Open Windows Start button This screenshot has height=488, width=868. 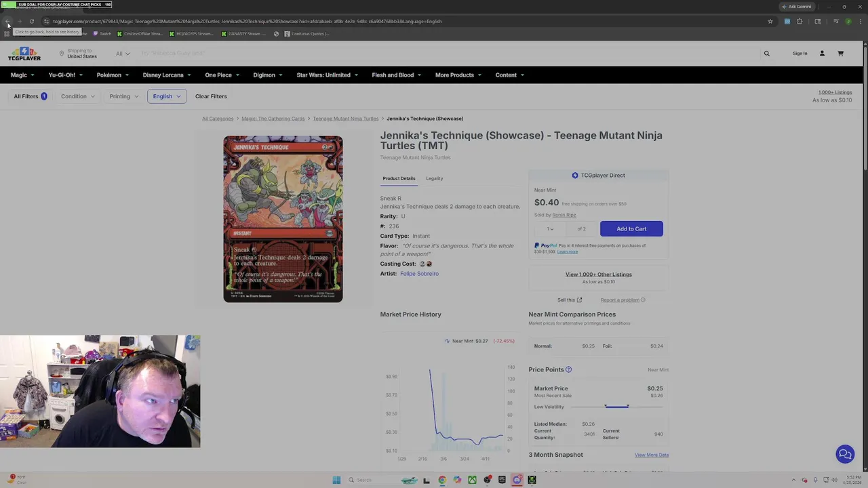point(336,480)
